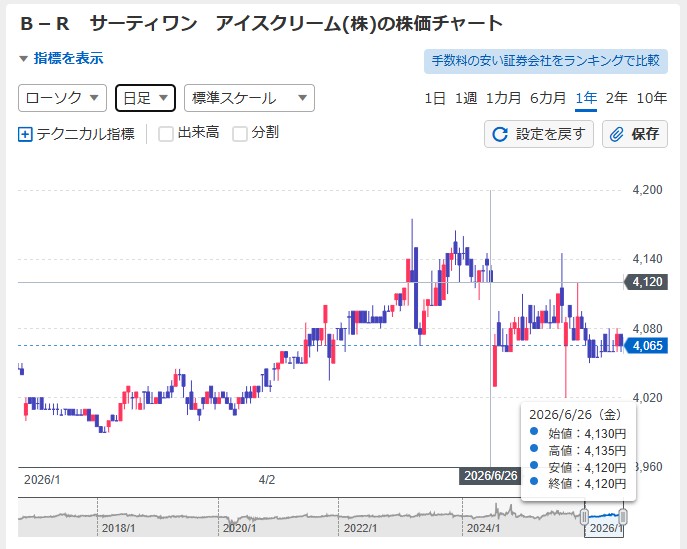
Task: Select the 1年 range tab
Action: tap(586, 98)
